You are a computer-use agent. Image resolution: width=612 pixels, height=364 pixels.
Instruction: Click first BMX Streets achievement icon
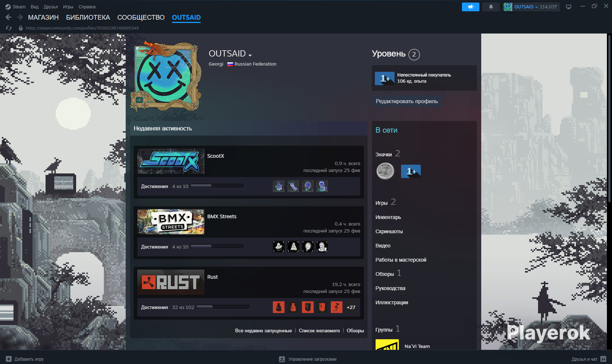(279, 247)
